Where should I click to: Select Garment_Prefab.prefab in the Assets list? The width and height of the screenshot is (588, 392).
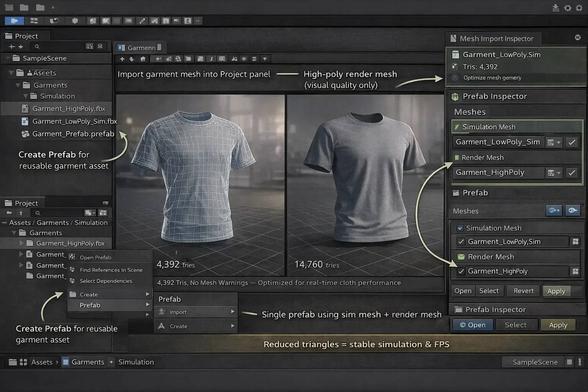(73, 134)
